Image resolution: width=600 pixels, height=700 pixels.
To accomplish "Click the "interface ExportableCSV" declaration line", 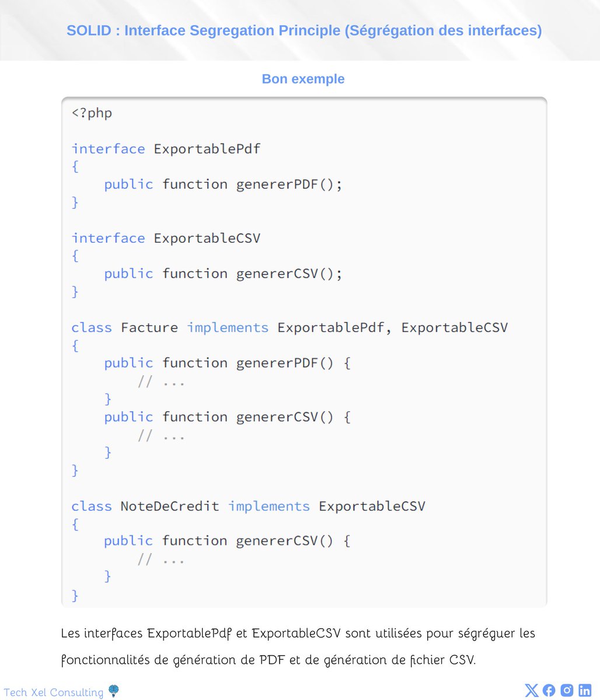I will (166, 238).
